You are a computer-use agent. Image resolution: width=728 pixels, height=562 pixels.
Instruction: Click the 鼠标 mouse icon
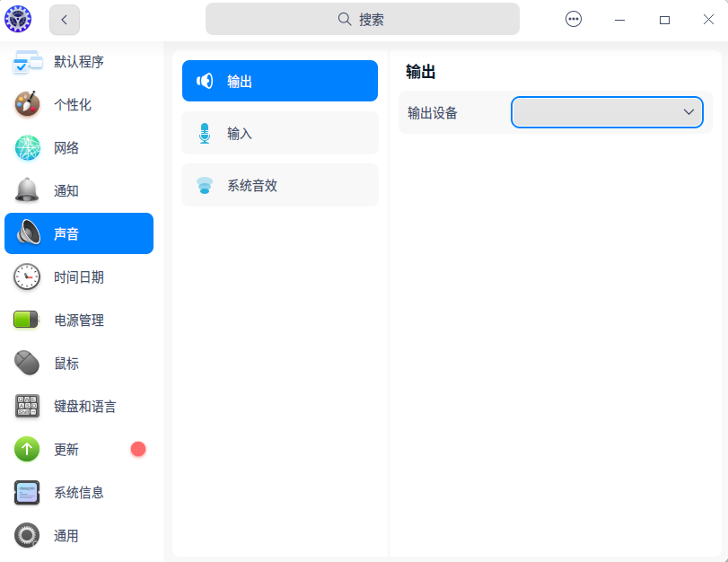27,363
